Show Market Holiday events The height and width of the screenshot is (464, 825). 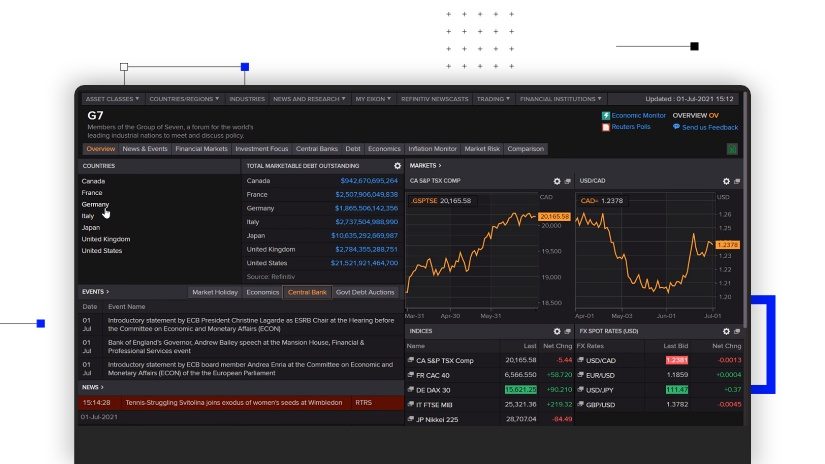coord(215,292)
